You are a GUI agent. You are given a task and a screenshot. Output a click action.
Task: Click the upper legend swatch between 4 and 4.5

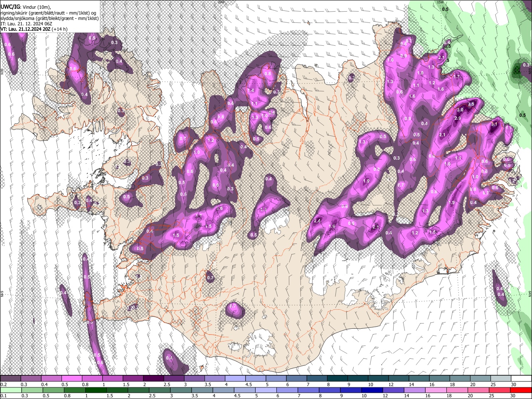(x=235, y=379)
